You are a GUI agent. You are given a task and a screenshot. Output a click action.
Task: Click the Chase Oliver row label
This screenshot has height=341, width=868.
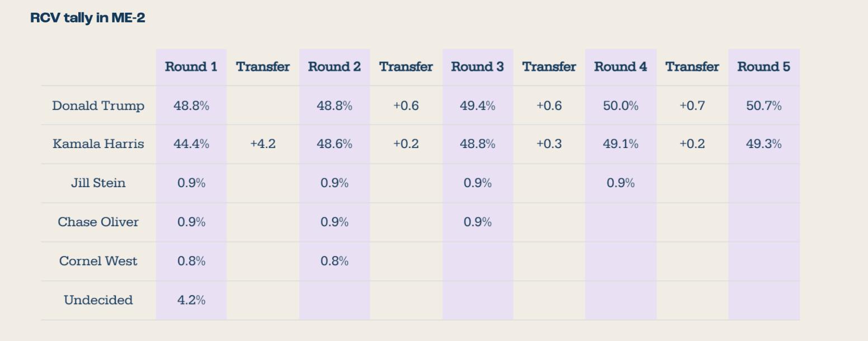[x=98, y=222]
